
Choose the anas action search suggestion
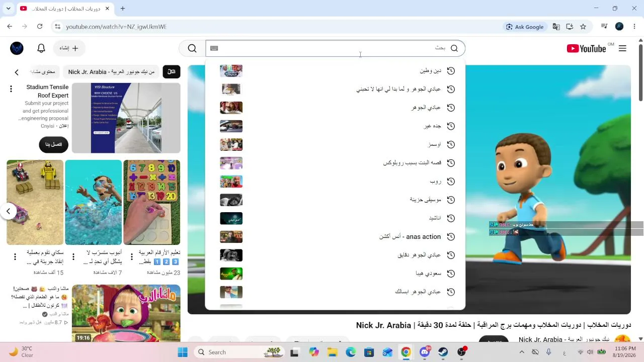(335, 237)
